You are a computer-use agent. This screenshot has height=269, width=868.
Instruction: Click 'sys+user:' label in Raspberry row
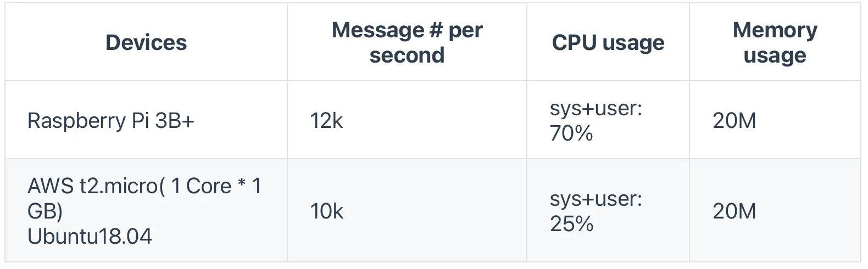596,109
